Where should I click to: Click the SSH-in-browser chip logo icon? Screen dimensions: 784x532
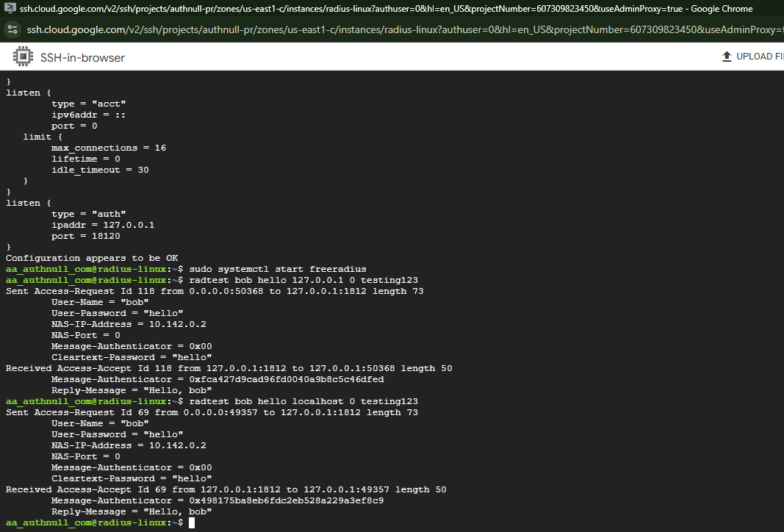coord(23,57)
